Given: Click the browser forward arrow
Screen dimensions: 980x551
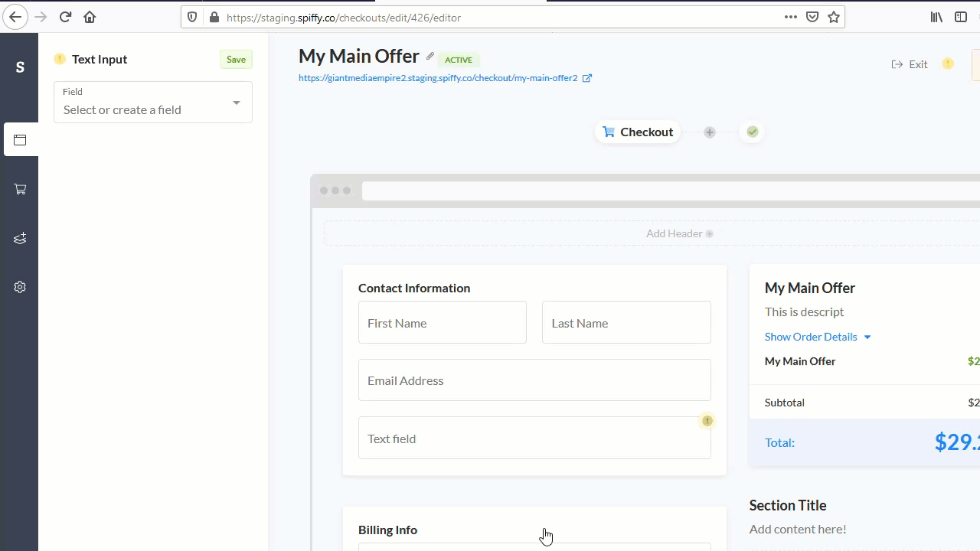Looking at the screenshot, I should tap(41, 17).
